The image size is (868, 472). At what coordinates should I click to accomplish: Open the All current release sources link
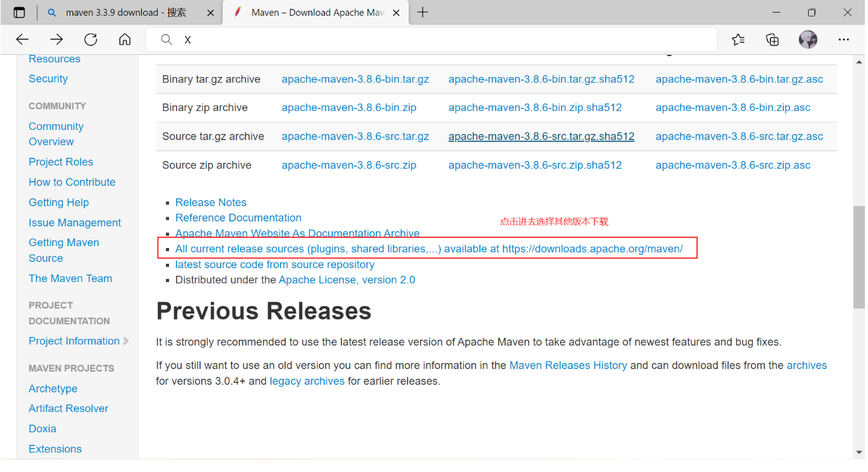coord(429,249)
